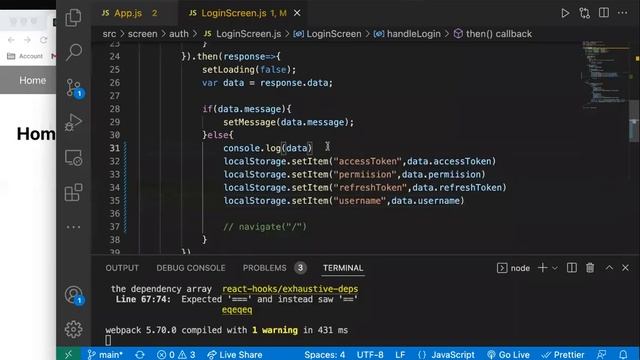Place cursor on console.log(data) line
Viewport: 640px width, 360px height.
click(x=268, y=148)
